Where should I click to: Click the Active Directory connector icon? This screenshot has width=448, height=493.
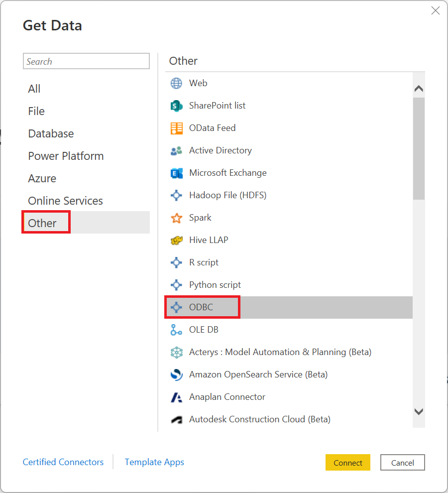coord(176,150)
